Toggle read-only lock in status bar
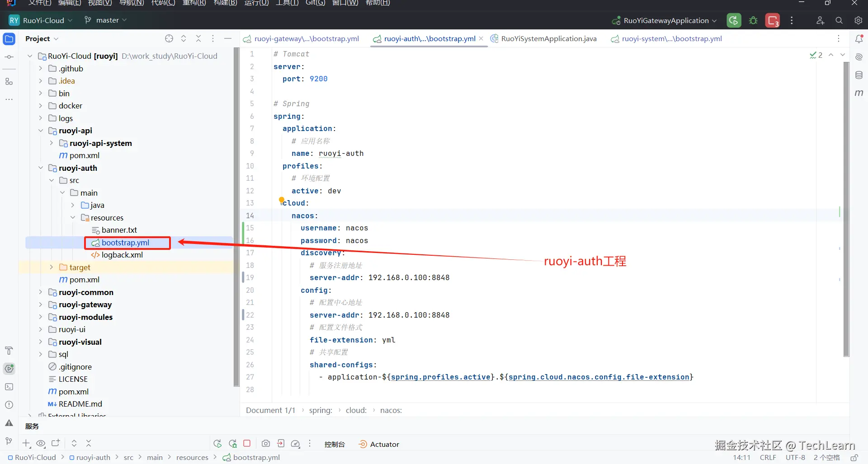The width and height of the screenshot is (868, 464). point(854,458)
